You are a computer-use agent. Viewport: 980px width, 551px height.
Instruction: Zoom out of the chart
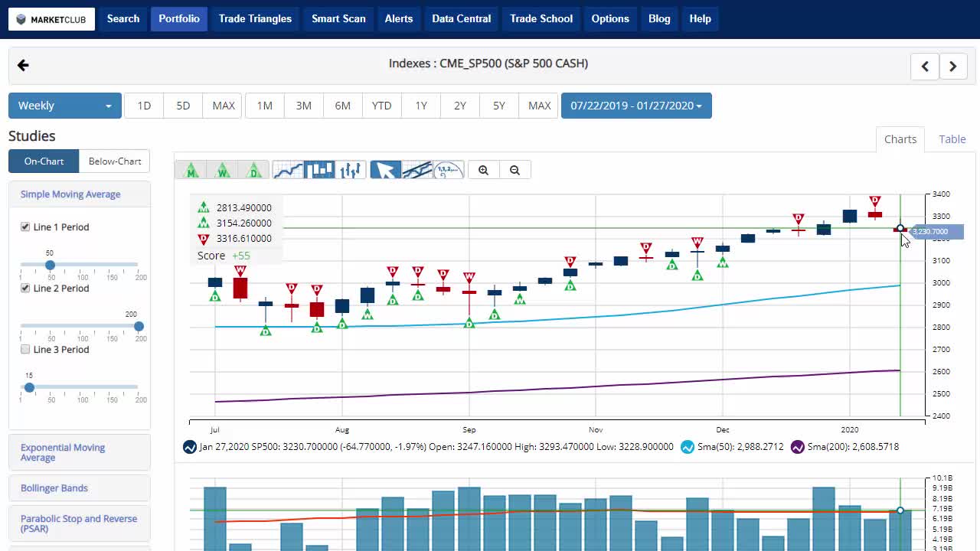tap(514, 170)
